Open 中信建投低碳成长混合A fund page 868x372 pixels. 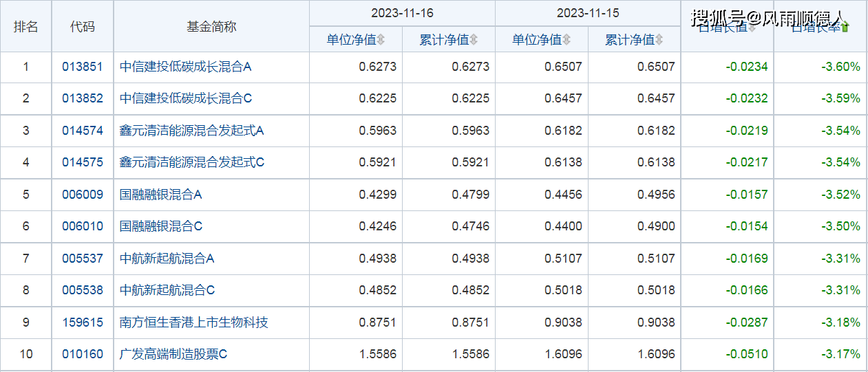[x=186, y=67]
